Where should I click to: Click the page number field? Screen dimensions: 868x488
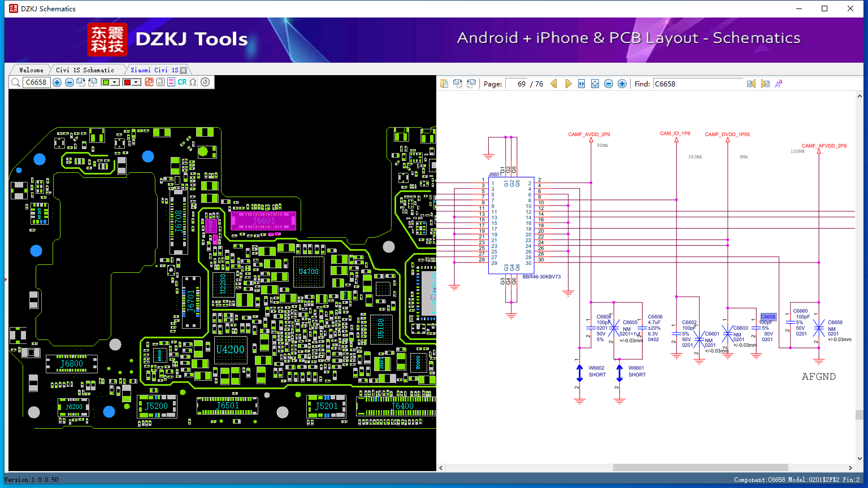(x=516, y=84)
